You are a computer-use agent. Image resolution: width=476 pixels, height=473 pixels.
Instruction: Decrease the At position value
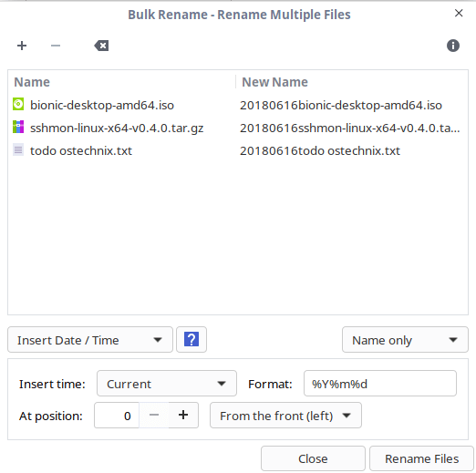pyautogui.click(x=154, y=415)
